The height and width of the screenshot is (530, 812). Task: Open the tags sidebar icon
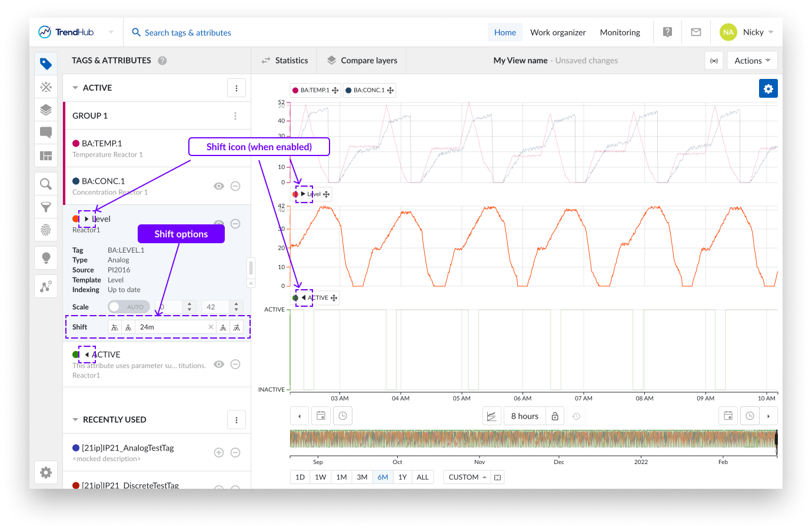[46, 64]
